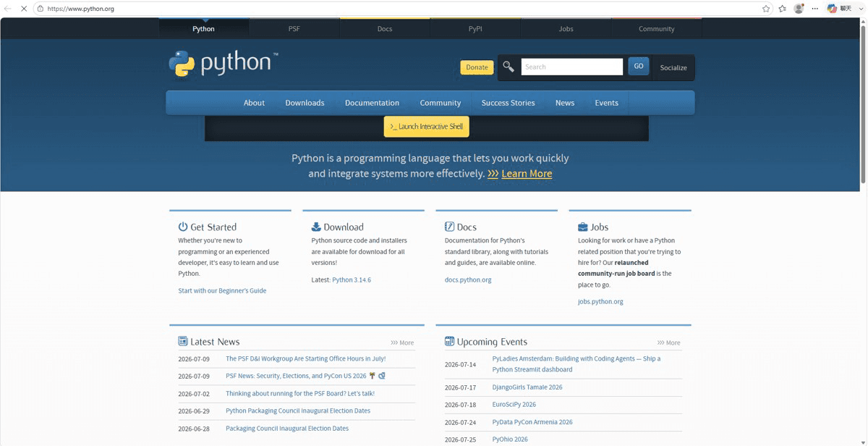868x446 pixels.
Task: Switch to the Docs top tab
Action: tap(385, 29)
